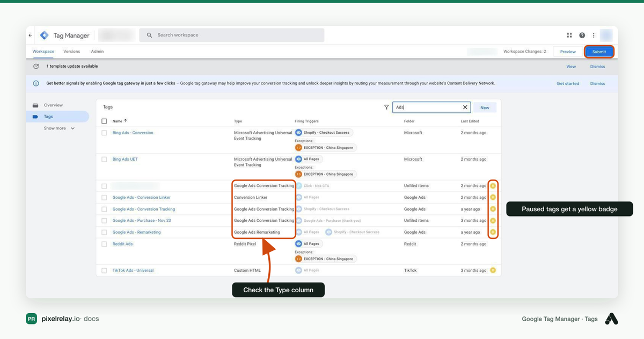
Task: Click the tag filter field containing Ads
Action: [431, 107]
